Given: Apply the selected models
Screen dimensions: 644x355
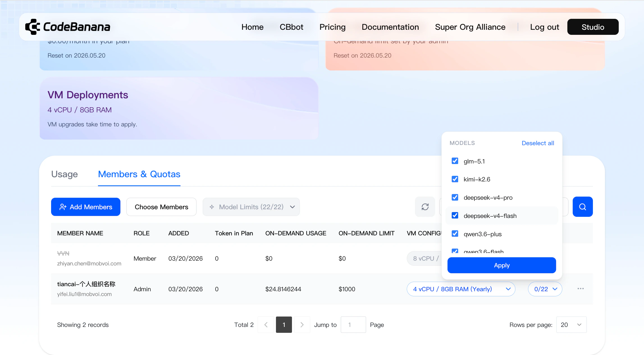Looking at the screenshot, I should 502,265.
